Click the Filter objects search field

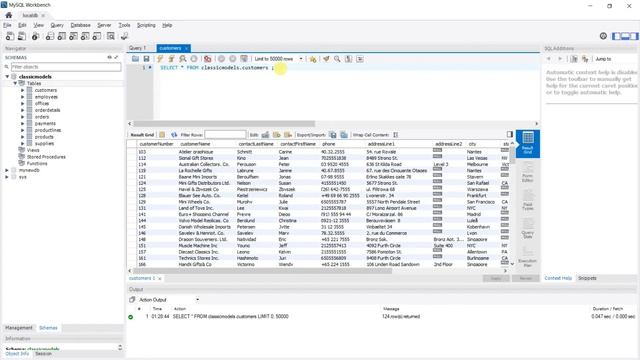66,67
